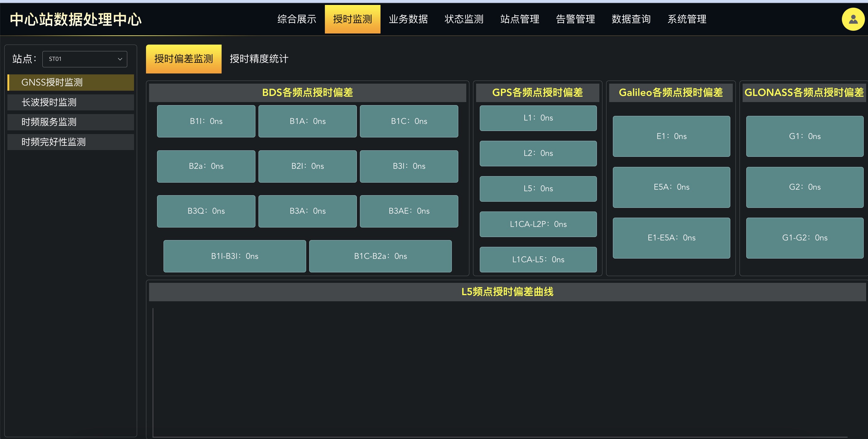Click the B2a: 0ns tile
Image resolution: width=868 pixels, height=439 pixels.
(x=206, y=166)
